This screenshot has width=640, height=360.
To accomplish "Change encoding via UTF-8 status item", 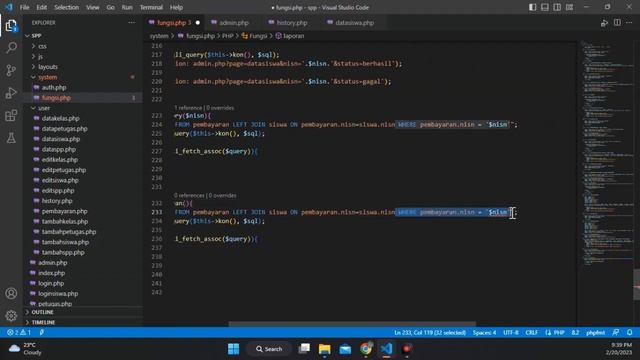I will click(511, 332).
